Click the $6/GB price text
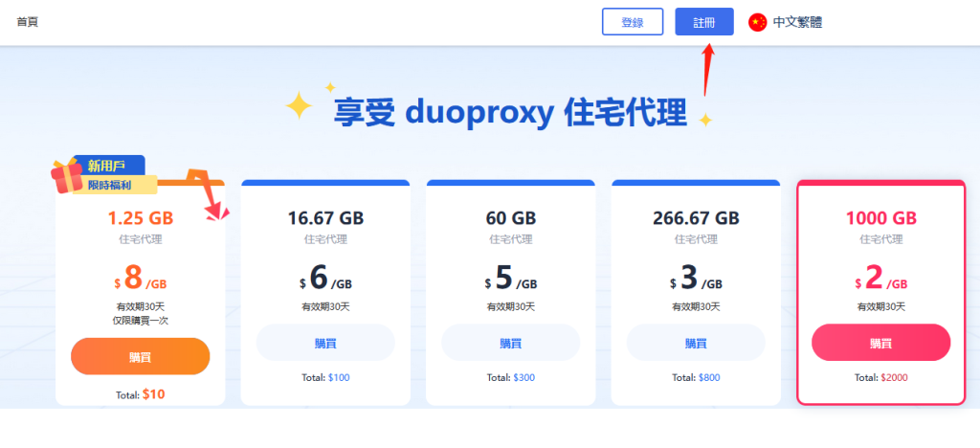The image size is (980, 448). tap(325, 278)
